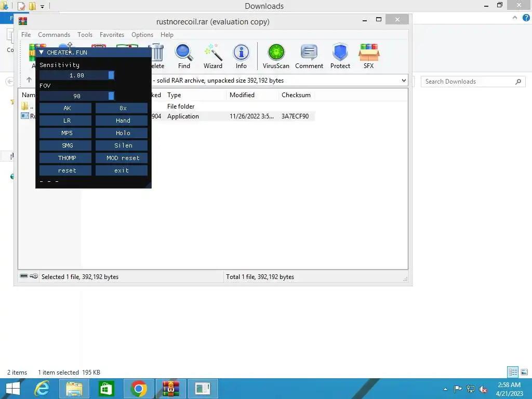
Task: Click the Start button
Action: pos(13,389)
